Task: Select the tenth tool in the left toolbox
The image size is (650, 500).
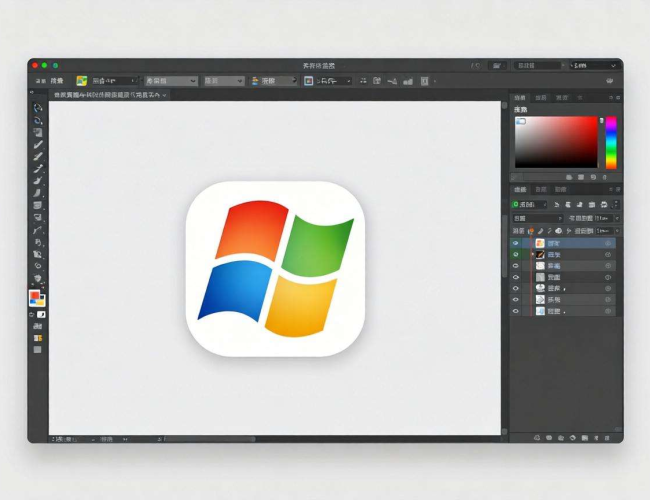Action: (x=38, y=217)
